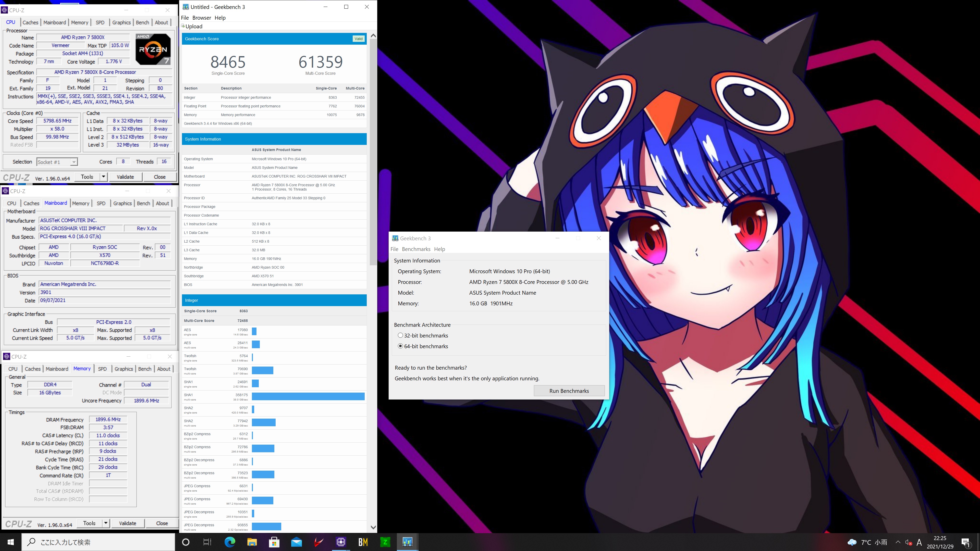Click the 61359 multi-core score
This screenshot has height=551, width=980.
320,62
